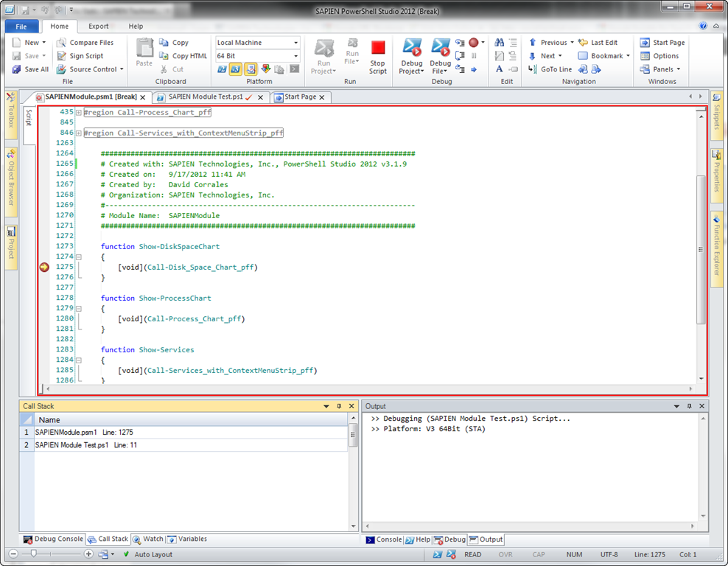Viewport: 728px width, 566px height.
Task: Expand the Call-Process_Chart_pff region
Action: (79, 112)
